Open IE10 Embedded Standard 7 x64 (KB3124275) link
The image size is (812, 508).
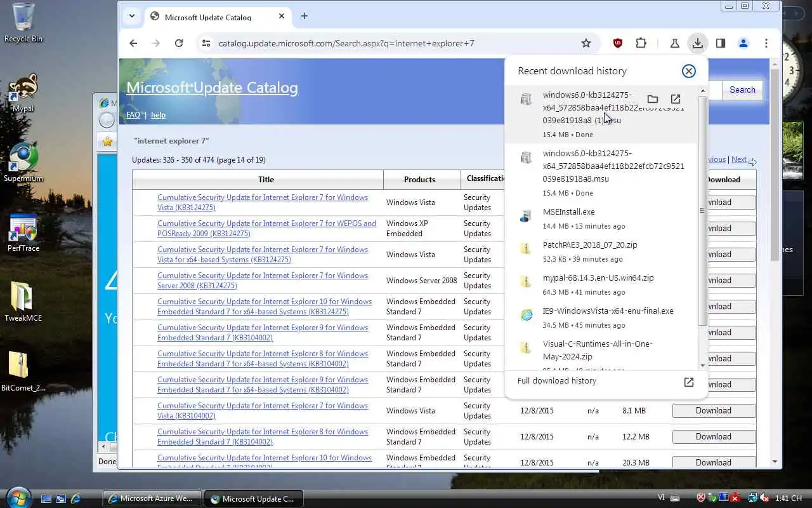265,307
